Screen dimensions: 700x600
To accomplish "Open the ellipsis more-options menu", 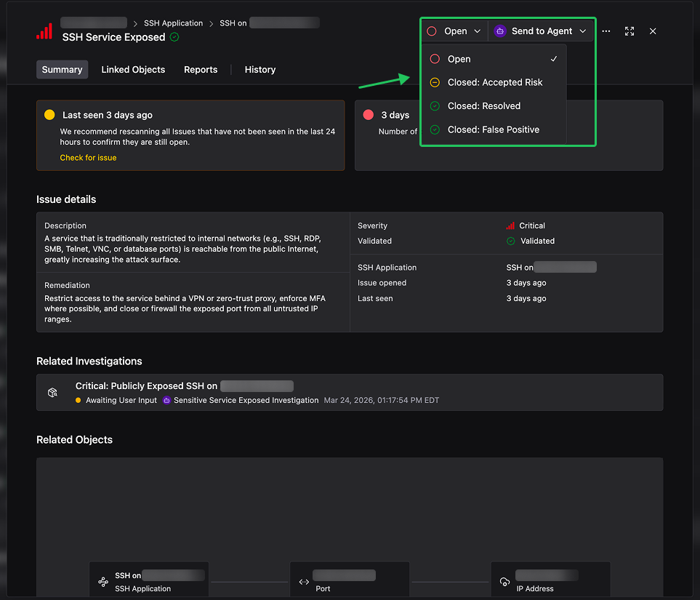I will click(606, 31).
